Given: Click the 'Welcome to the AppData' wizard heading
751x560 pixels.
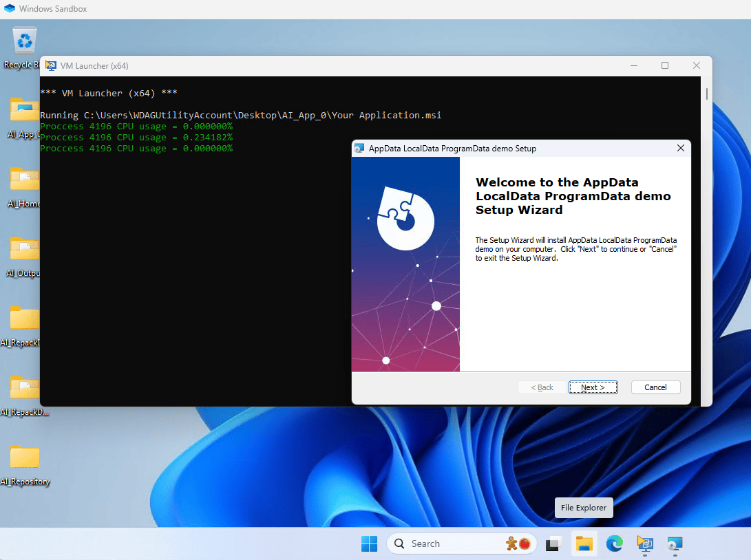Looking at the screenshot, I should (573, 196).
